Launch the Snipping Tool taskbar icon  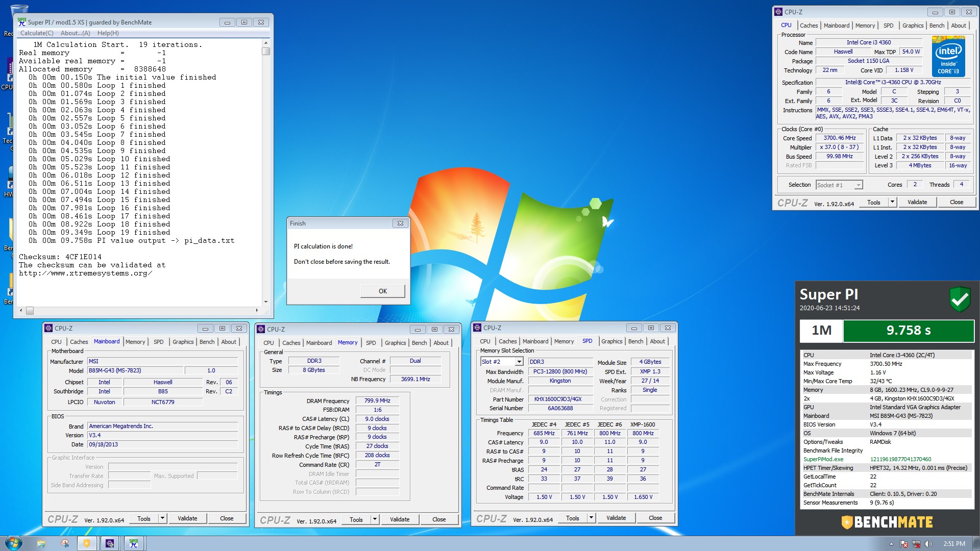[x=65, y=543]
